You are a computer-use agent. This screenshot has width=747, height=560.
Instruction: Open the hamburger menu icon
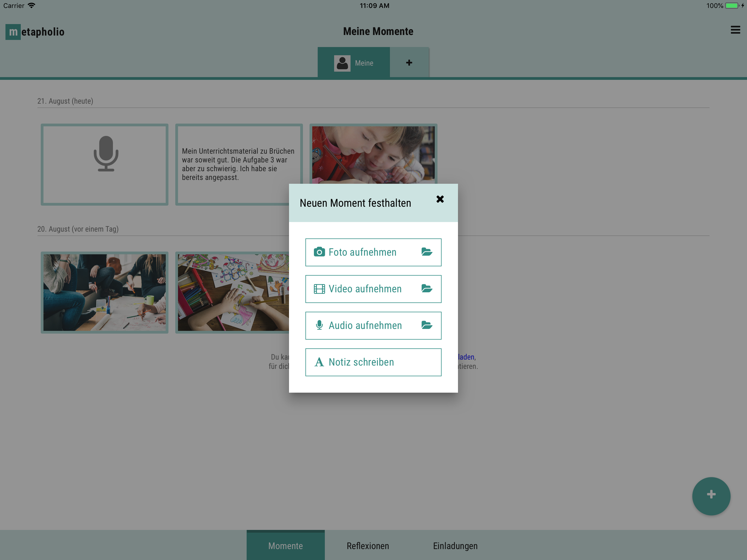coord(735,30)
